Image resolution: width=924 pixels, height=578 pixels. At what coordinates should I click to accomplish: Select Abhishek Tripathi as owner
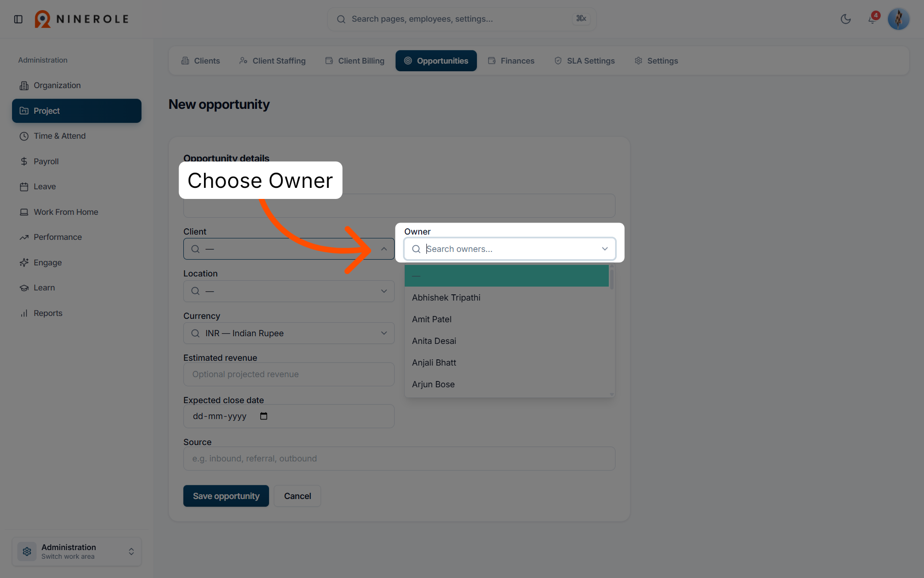pos(507,298)
